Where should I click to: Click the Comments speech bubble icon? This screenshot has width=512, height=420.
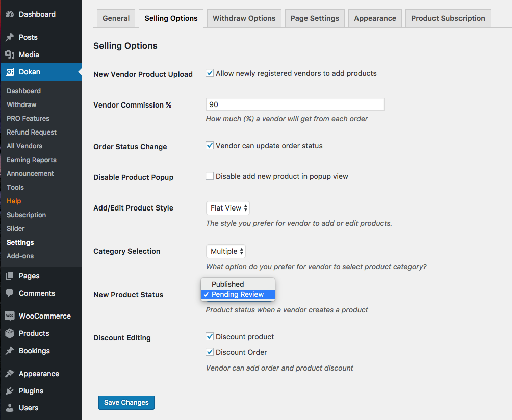pos(10,293)
